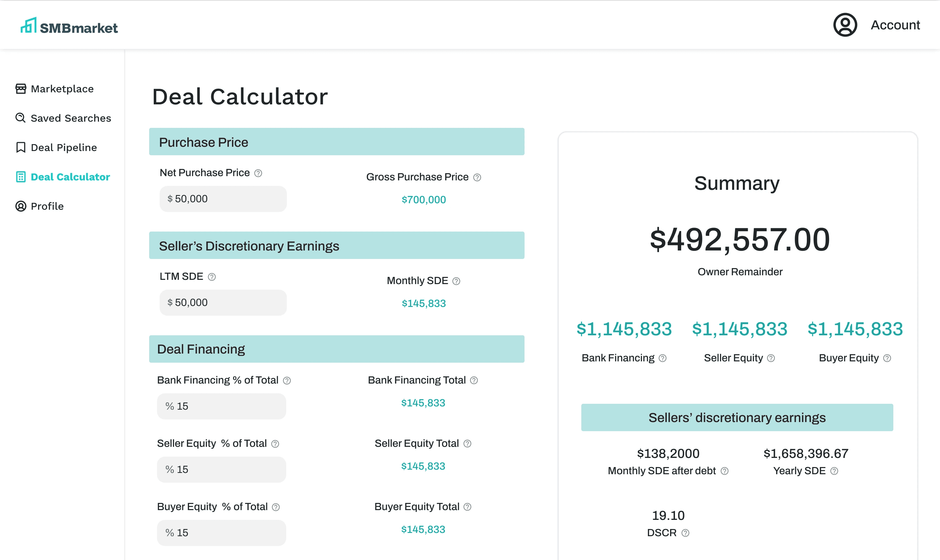The height and width of the screenshot is (560, 940).
Task: Click the LTM SDE input field
Action: tap(223, 303)
